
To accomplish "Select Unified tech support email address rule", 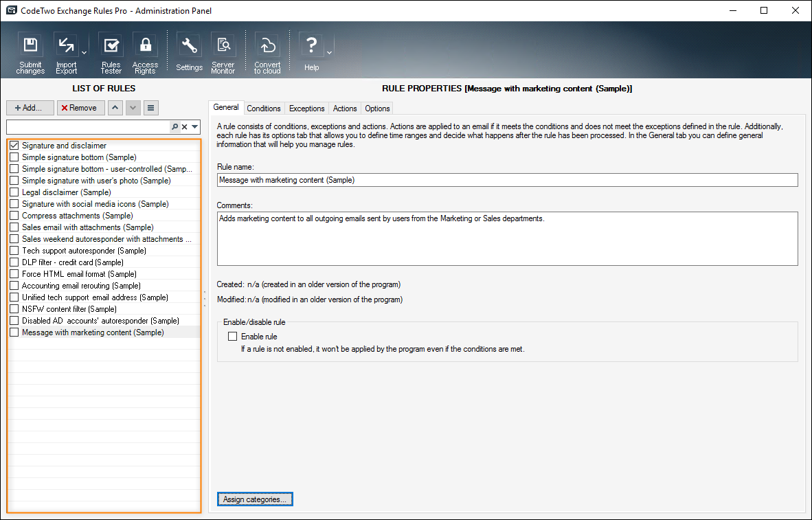I will click(x=104, y=297).
